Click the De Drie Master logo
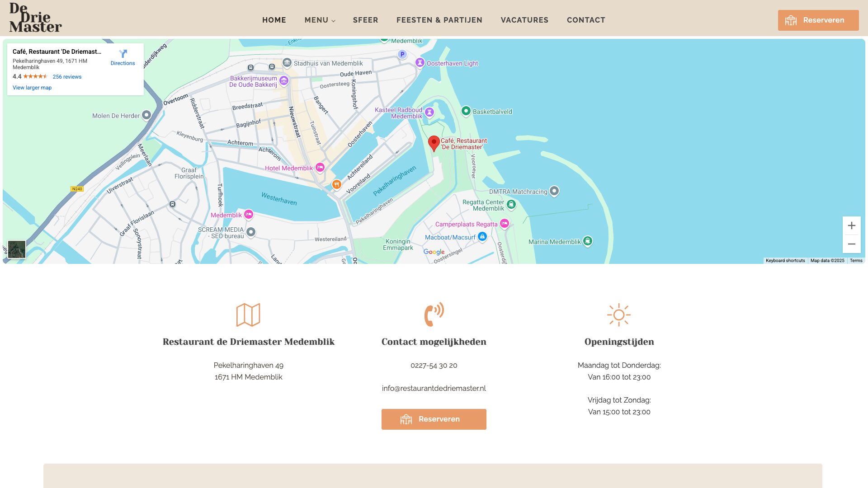Screen dimensions: 868x488 [x=35, y=18]
